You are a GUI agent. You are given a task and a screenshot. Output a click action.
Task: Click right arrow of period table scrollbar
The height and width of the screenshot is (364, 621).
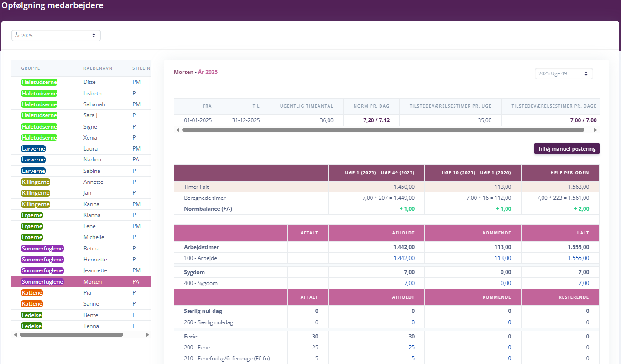595,130
